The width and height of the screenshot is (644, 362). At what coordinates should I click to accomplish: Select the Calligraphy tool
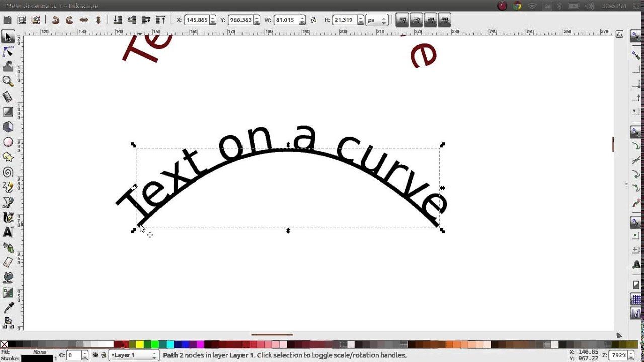8,217
